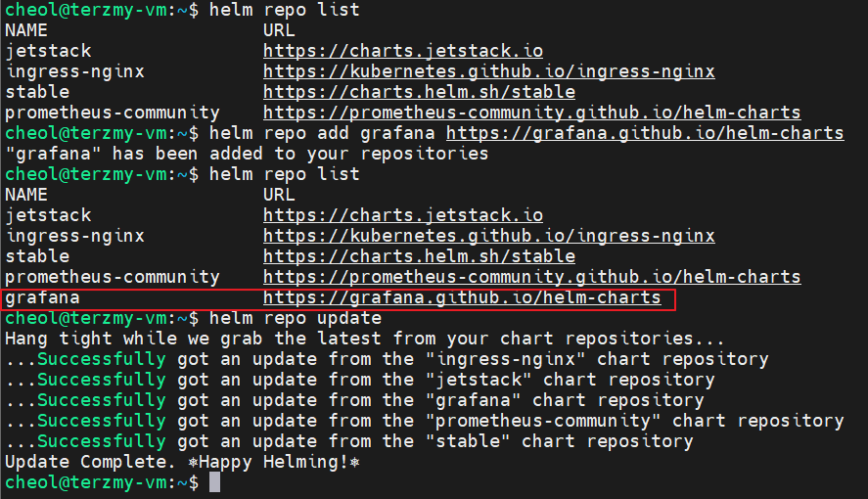Viewport: 868px width, 499px height.
Task: Click the "grafana" chart repository update line
Action: click(354, 400)
